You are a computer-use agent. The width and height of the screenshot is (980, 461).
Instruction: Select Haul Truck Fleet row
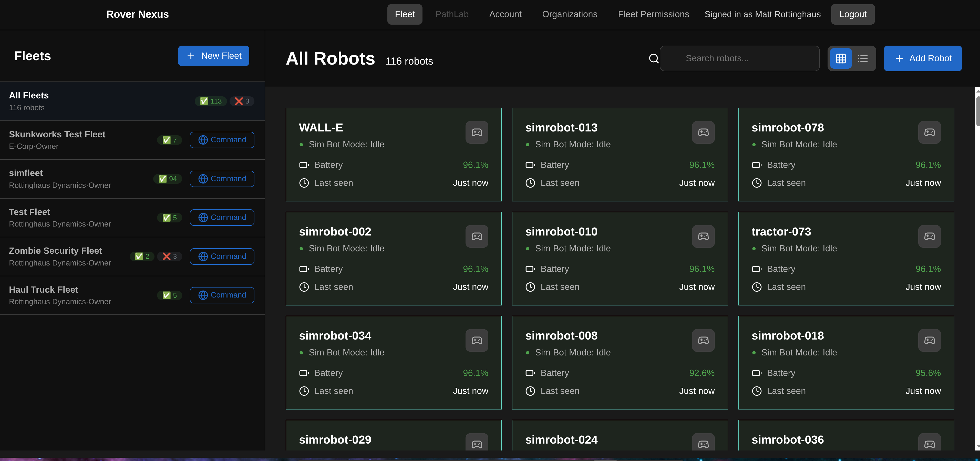coord(132,295)
